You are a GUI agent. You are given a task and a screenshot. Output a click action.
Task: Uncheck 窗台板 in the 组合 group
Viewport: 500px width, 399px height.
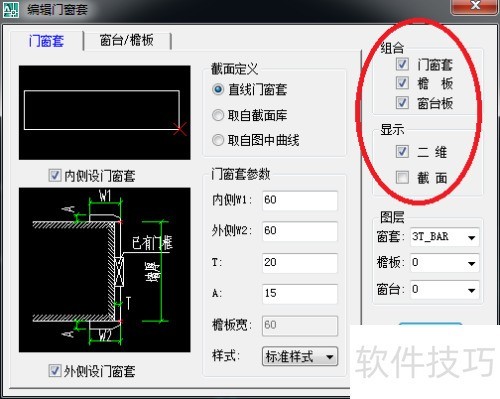[x=402, y=103]
